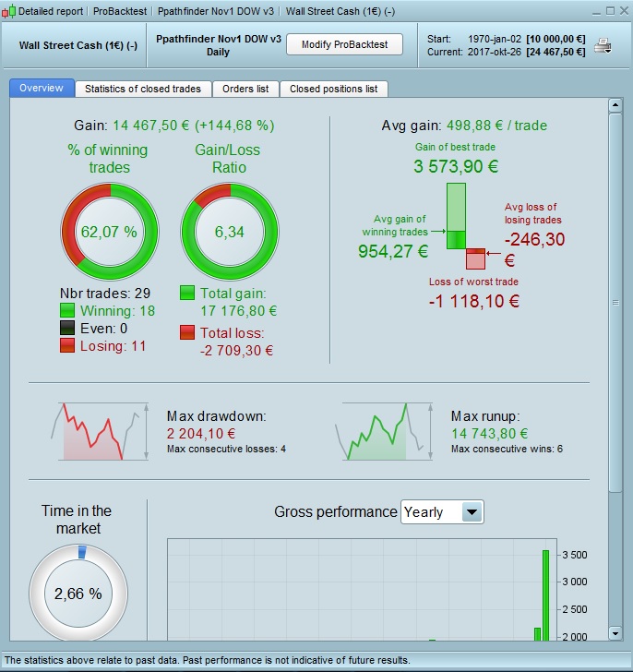633x672 pixels.
Task: Click the black Even legend square
Action: [x=67, y=328]
